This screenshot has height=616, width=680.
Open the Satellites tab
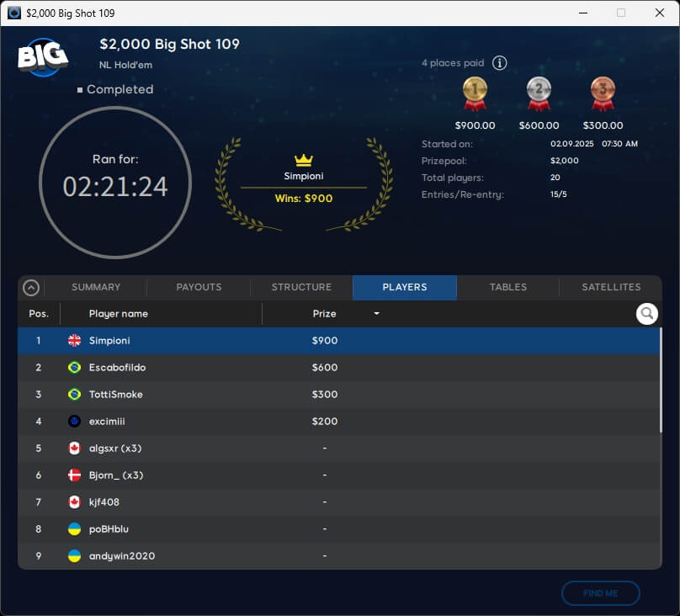[x=611, y=287]
